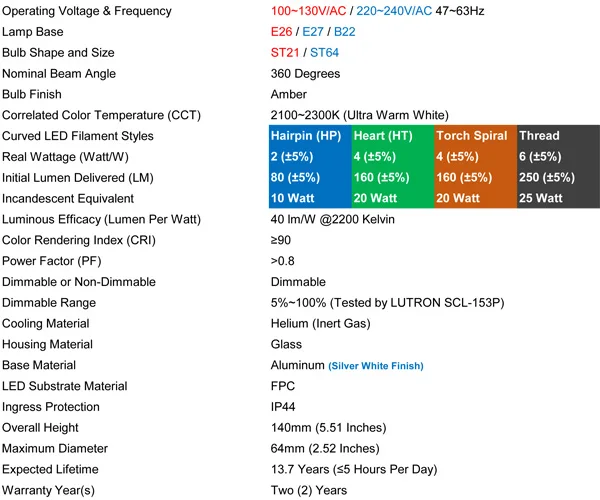Click '40 lm/W @2200 Kelvin' value
Screen dimensions: 600x500
[333, 219]
